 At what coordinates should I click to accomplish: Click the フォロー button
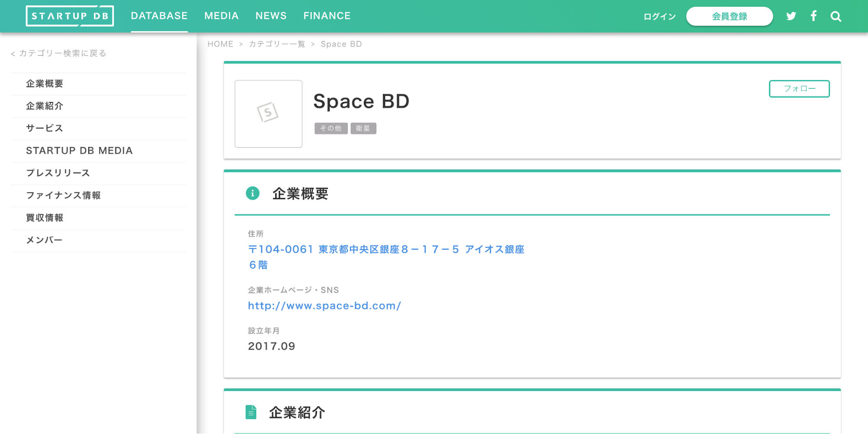pos(799,89)
